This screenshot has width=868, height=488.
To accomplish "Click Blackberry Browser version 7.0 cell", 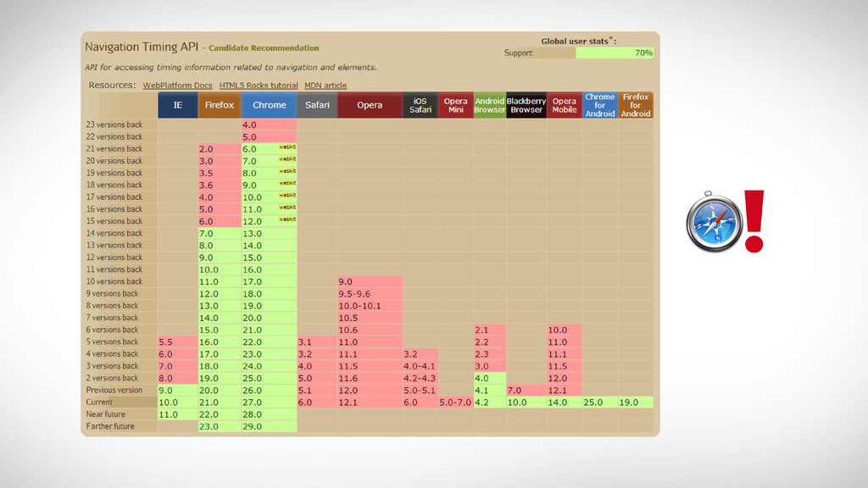I will (526, 390).
